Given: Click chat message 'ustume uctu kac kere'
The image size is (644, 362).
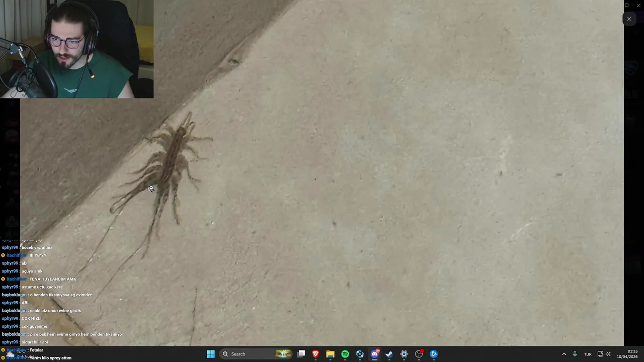Looking at the screenshot, I should pos(42,287).
